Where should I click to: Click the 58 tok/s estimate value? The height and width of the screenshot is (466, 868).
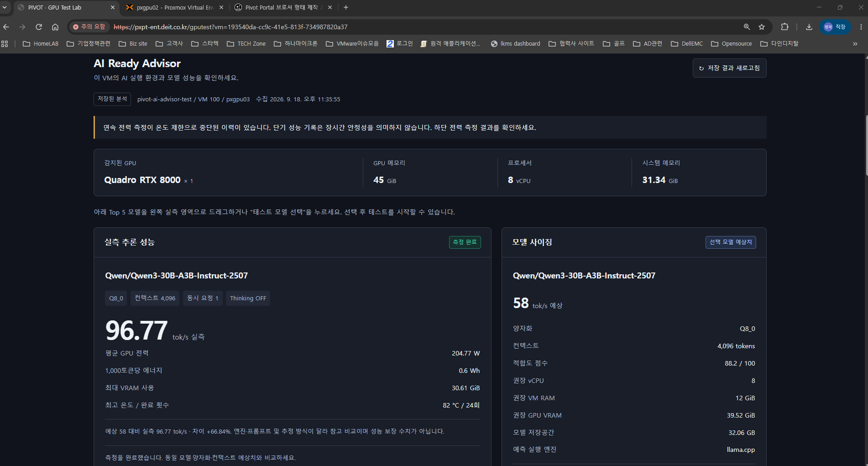[x=538, y=304]
